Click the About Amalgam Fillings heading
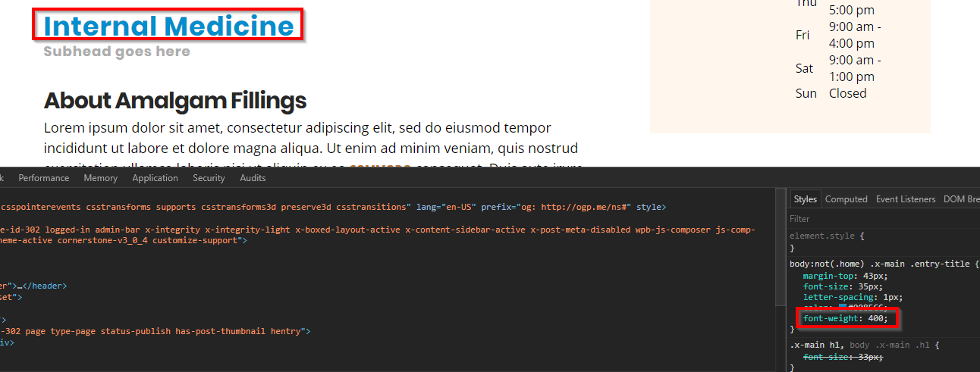This screenshot has height=372, width=980. [175, 101]
